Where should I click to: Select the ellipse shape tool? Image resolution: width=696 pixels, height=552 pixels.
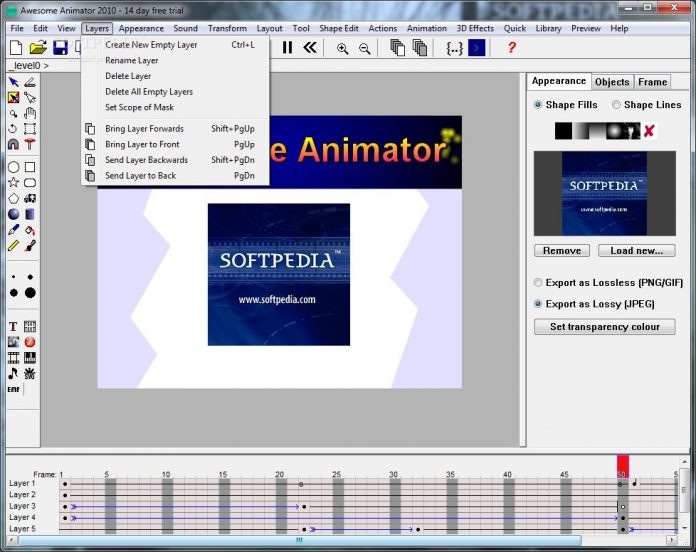(13, 167)
